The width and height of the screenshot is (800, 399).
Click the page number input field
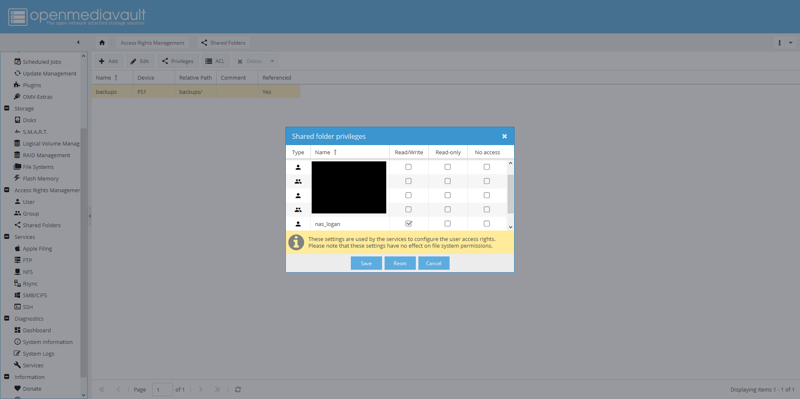[161, 389]
